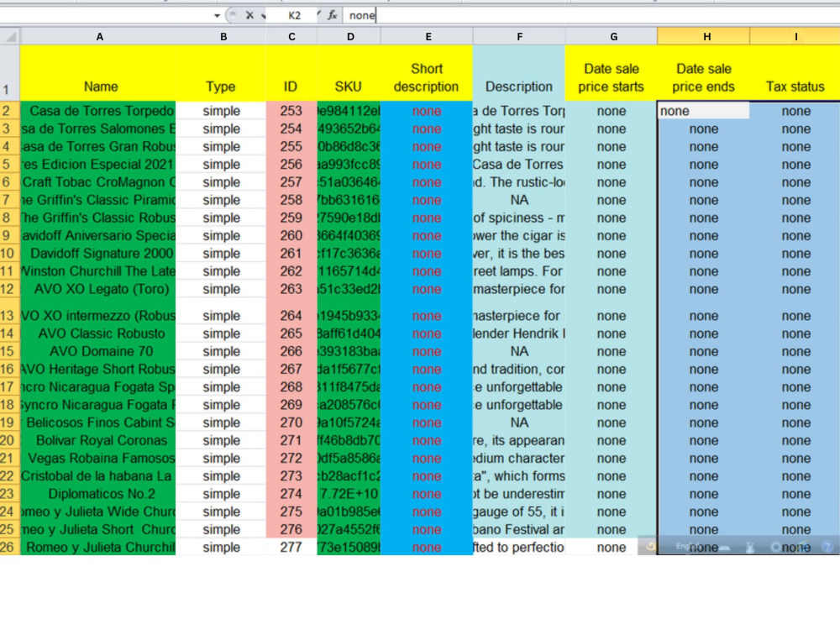840x630 pixels.
Task: Click the 'Description' header cell
Action: [x=519, y=73]
